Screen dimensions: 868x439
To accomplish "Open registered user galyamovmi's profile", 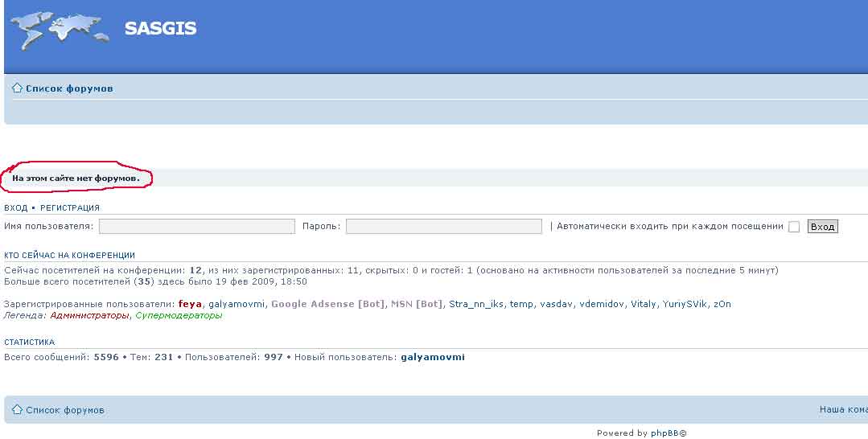I will point(237,304).
